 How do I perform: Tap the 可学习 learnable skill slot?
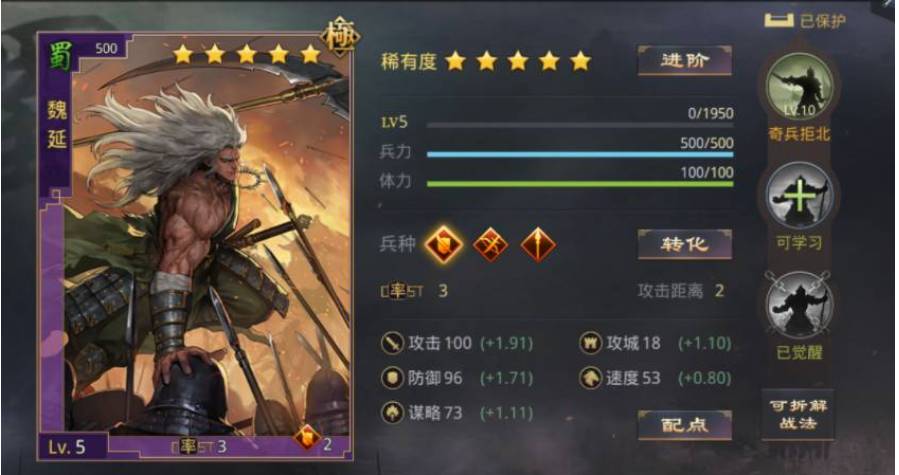tap(800, 196)
